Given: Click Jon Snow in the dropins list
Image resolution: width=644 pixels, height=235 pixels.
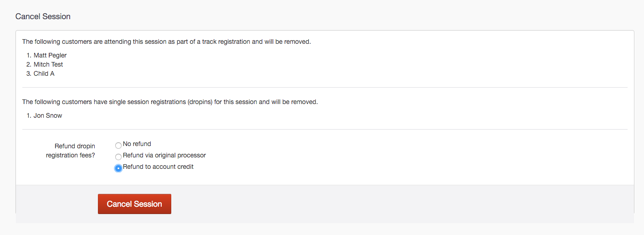Looking at the screenshot, I should (x=48, y=115).
